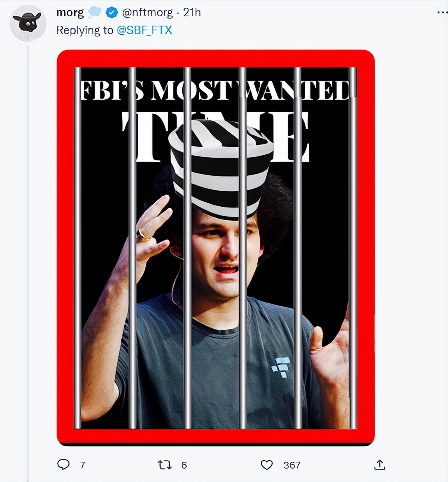Like the tweet with heart icon

(267, 464)
